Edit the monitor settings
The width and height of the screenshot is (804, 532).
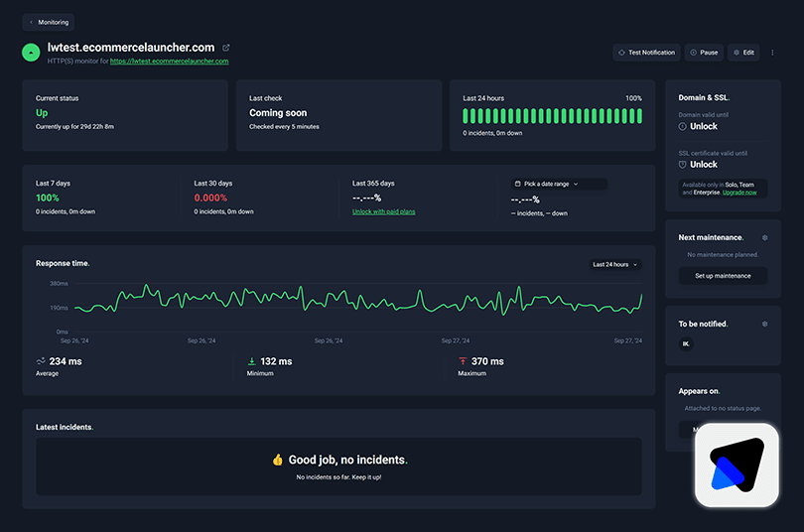(743, 53)
